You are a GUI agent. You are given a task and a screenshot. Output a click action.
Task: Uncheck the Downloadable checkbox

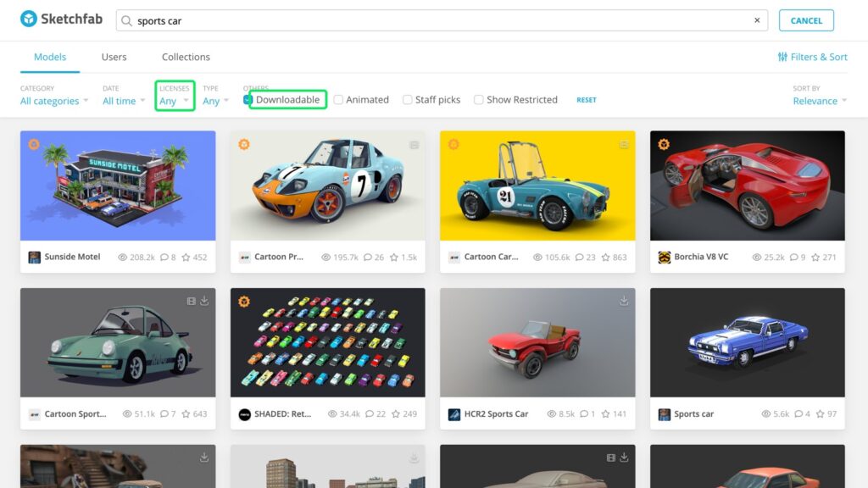click(248, 100)
